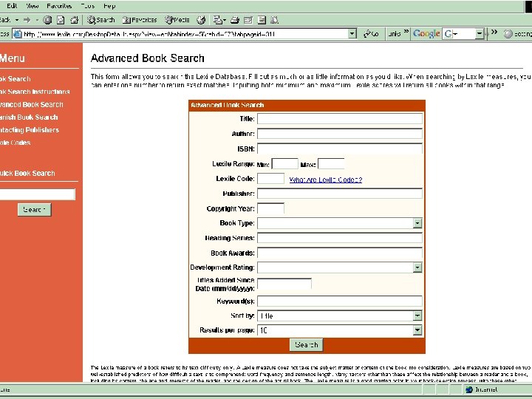Click the Discuss icon in toolbar

tap(262, 21)
